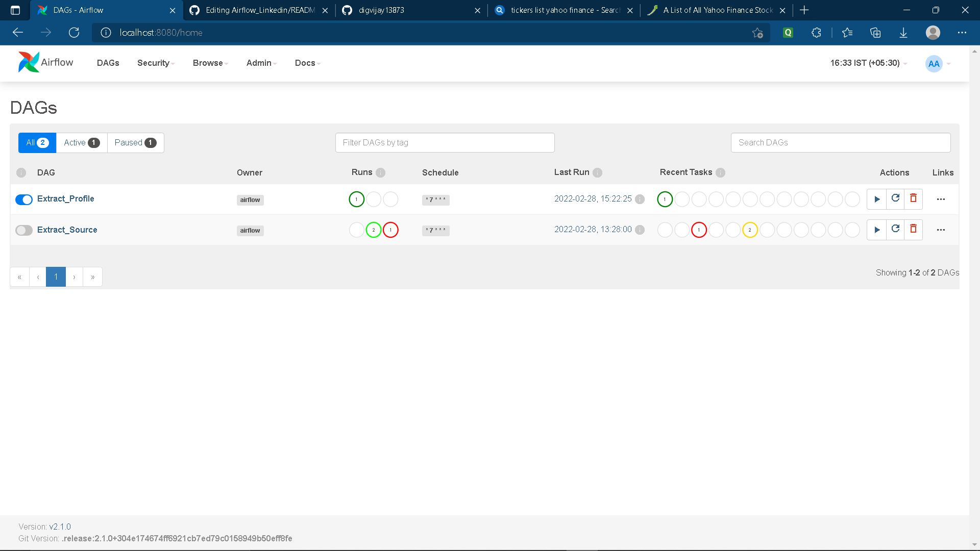The height and width of the screenshot is (551, 980).
Task: Switch to the Active DAGs tab
Action: [81, 142]
